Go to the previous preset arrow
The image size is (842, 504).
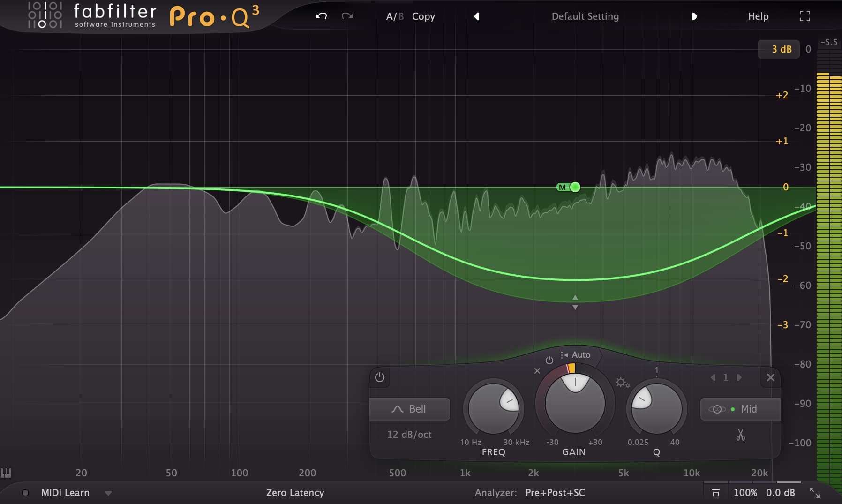[x=477, y=16]
